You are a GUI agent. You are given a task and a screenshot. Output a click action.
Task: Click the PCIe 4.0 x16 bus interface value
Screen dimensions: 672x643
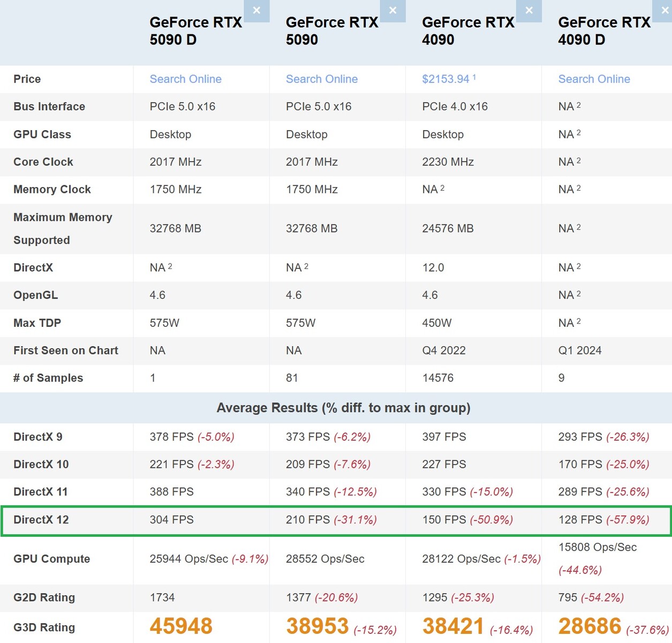pos(455,107)
